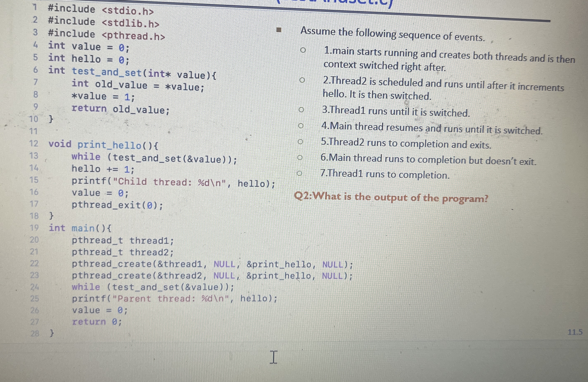Click the circle bullet beside 'Thread2 runs to completion'
Screen dimensions: 588x382
click(300, 142)
